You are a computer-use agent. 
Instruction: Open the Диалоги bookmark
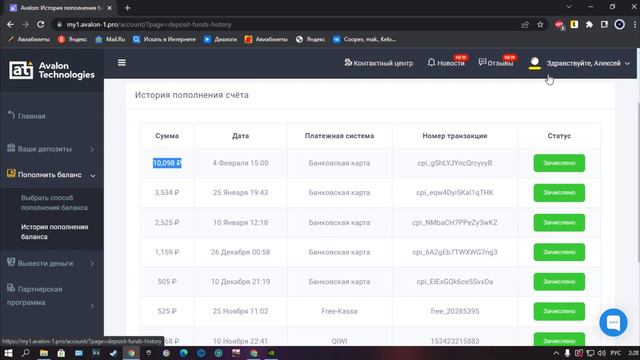(x=220, y=39)
